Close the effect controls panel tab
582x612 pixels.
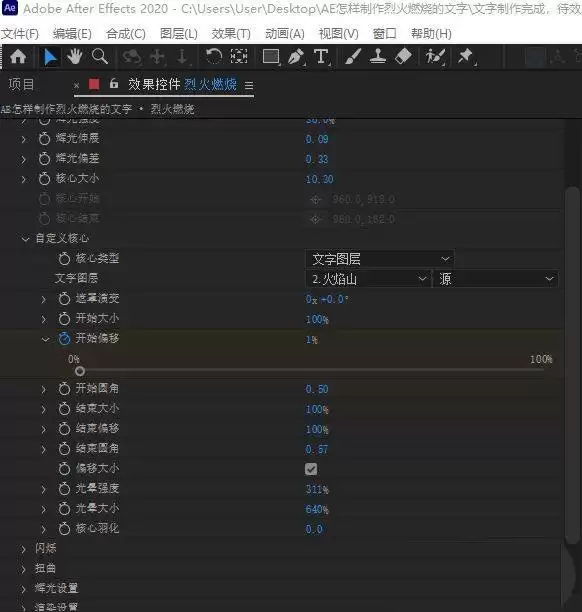[77, 85]
